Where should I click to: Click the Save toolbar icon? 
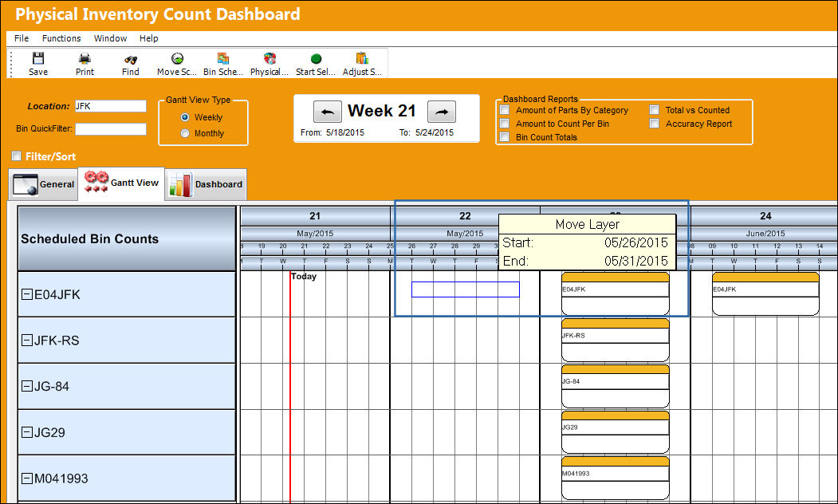click(x=38, y=59)
